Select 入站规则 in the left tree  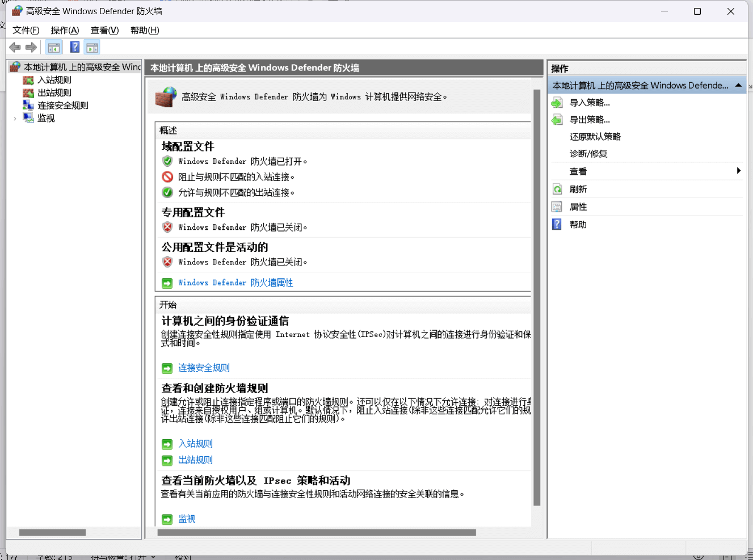54,80
